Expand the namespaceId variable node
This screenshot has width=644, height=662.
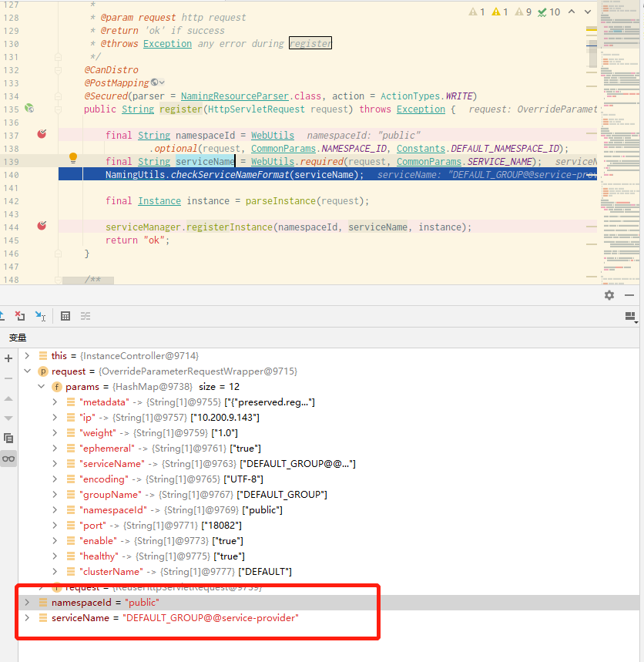pos(27,603)
